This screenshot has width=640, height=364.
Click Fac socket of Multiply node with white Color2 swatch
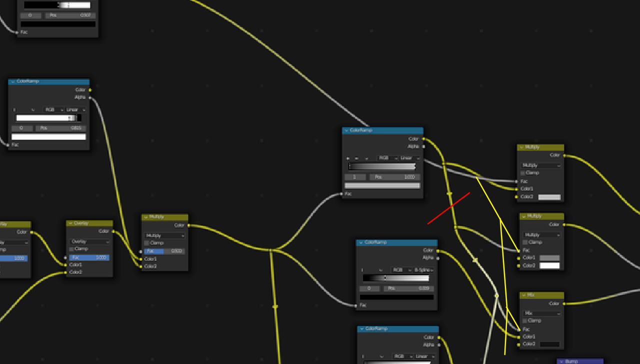pyautogui.click(x=520, y=250)
